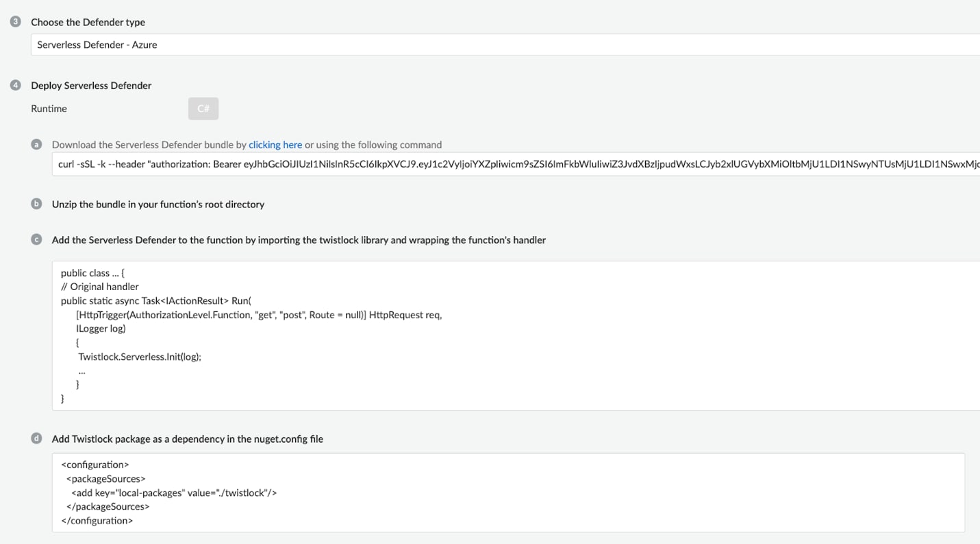Click the "Runtime" label

(49, 109)
